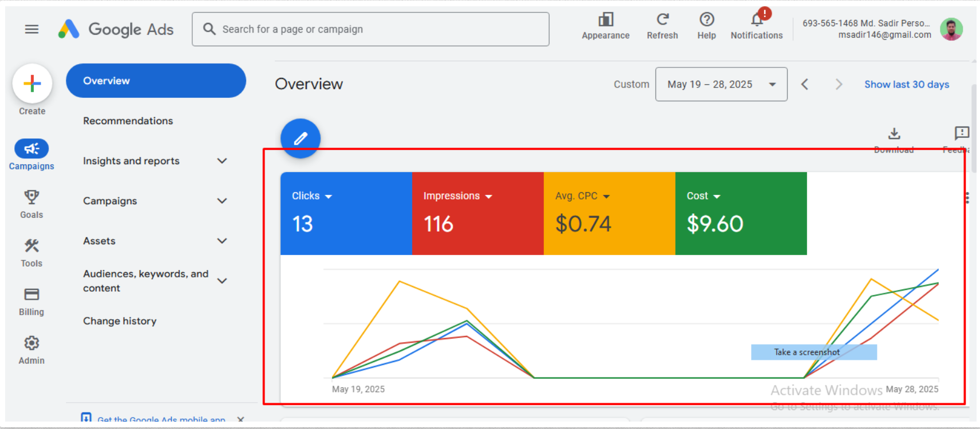Open Recommendations page
The width and height of the screenshot is (980, 429).
[x=128, y=121]
